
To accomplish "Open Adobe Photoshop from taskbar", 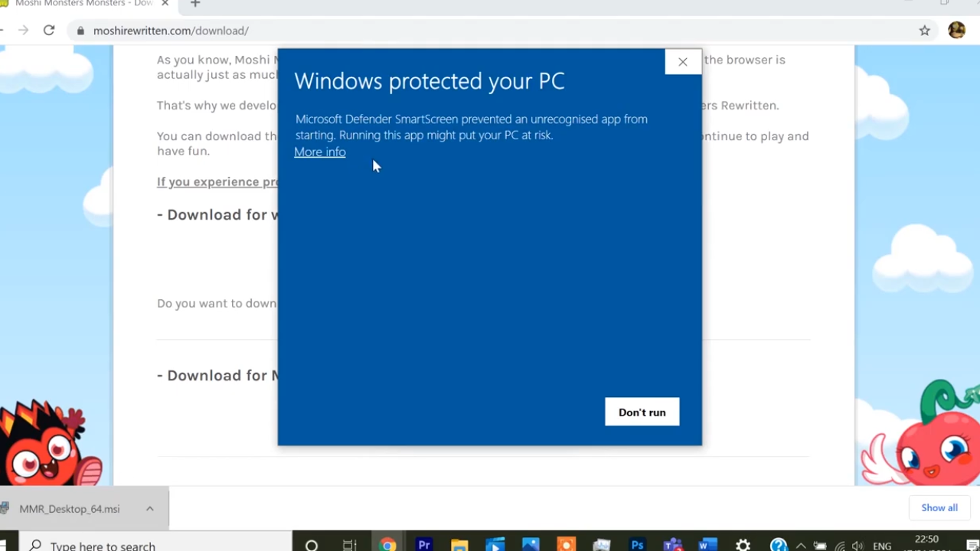I will click(x=637, y=545).
